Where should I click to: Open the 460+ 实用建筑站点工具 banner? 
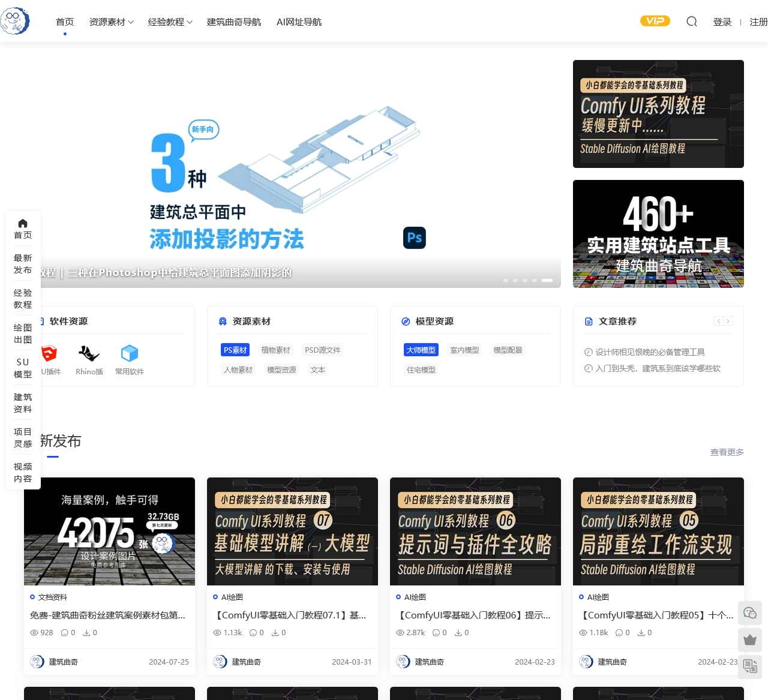click(658, 234)
